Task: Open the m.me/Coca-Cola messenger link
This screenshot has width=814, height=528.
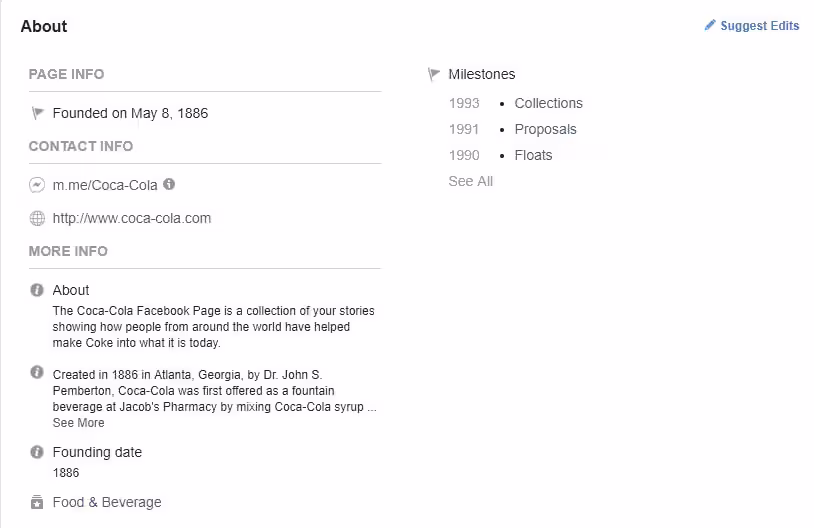Action: (105, 185)
